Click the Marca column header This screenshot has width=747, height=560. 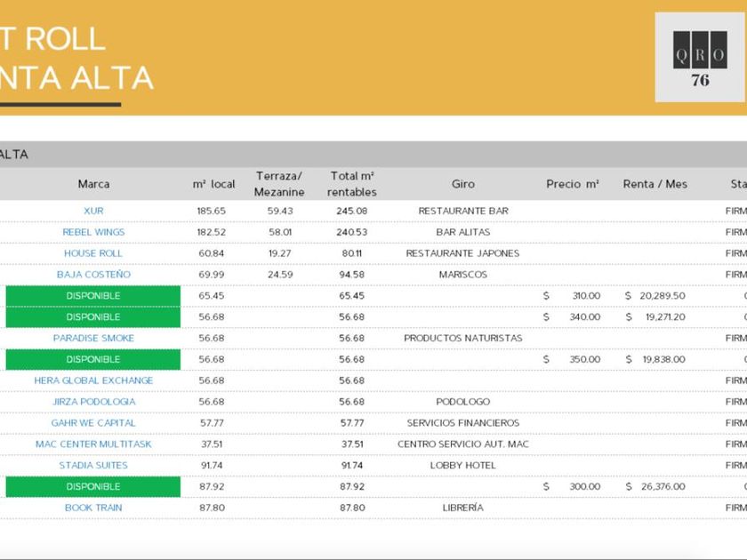coord(93,184)
